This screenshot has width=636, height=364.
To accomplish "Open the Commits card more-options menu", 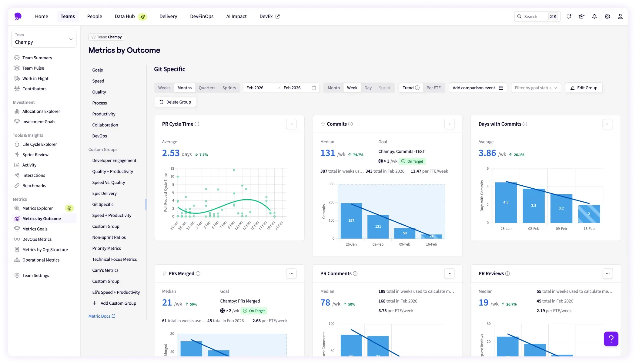I will (449, 124).
